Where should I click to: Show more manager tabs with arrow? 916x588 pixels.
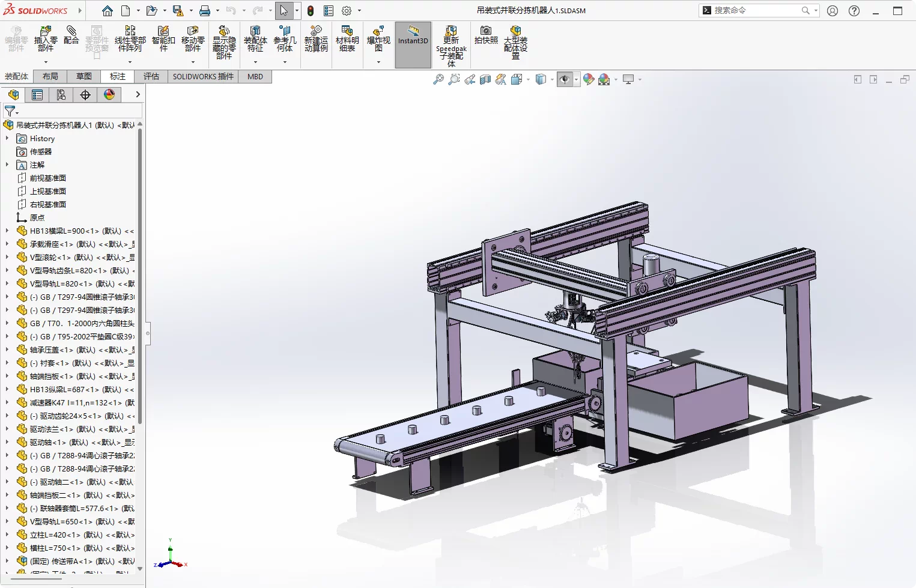point(138,95)
